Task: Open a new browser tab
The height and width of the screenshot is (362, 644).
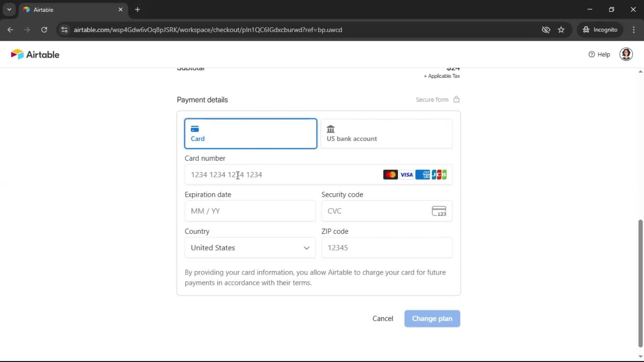Action: coord(138,10)
